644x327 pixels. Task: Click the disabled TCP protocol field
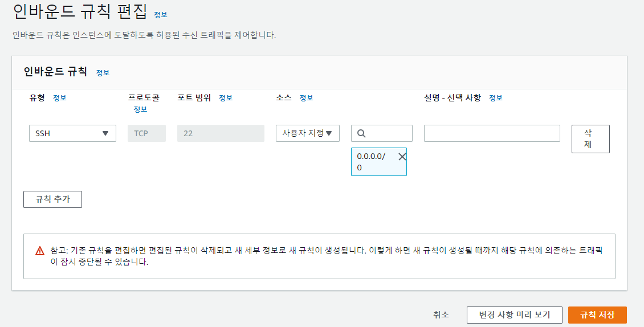pyautogui.click(x=146, y=133)
